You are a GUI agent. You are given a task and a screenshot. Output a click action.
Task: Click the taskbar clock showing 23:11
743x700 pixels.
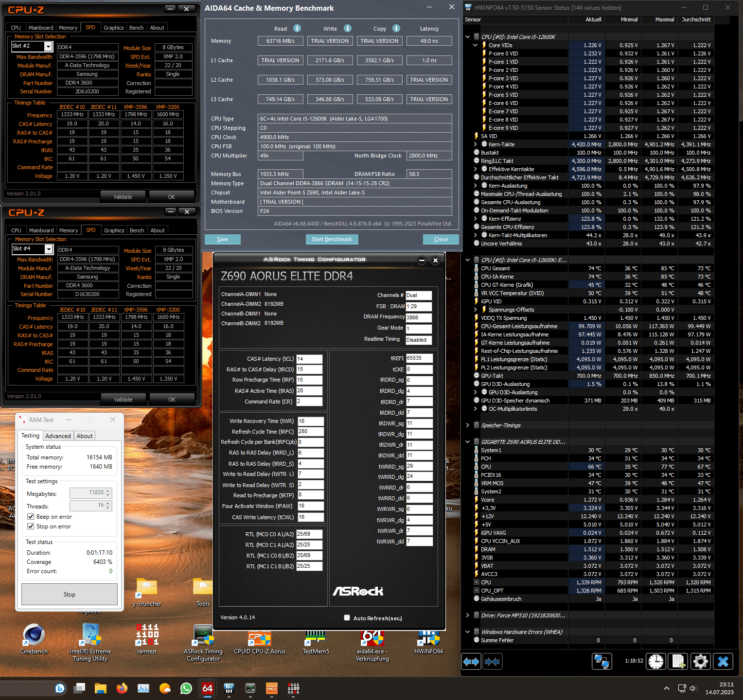pyautogui.click(x=720, y=688)
